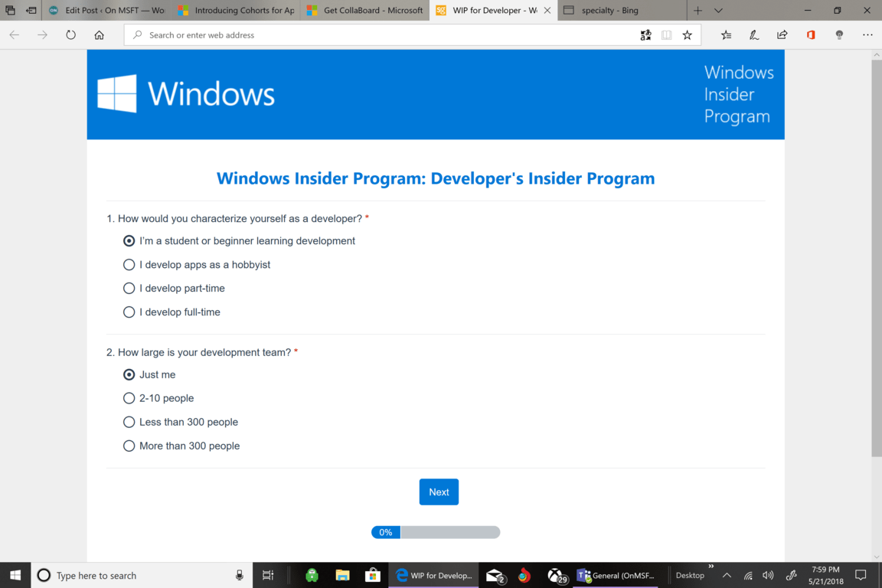This screenshot has height=588, width=882.
Task: Click the survey title heading text
Action: (436, 178)
